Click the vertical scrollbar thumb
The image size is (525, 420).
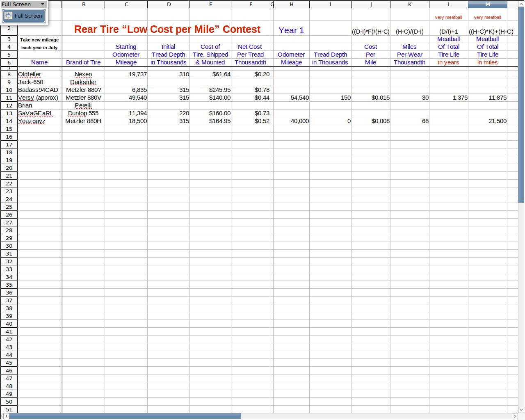[x=521, y=103]
